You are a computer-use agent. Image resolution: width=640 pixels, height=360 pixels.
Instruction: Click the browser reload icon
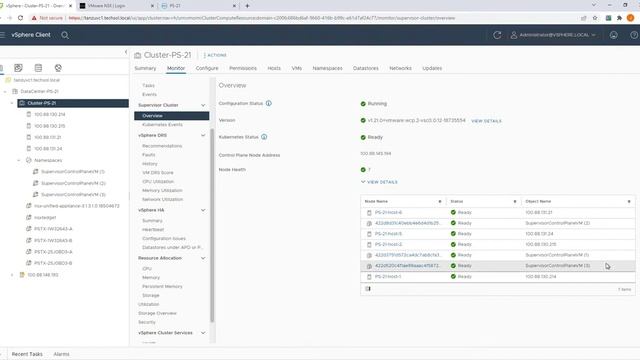pos(20,18)
